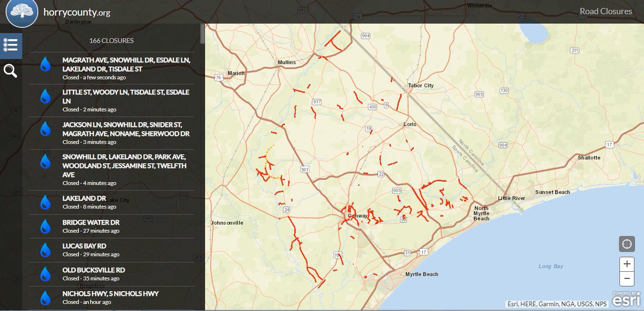644x311 pixels.
Task: Click the Mullins map label
Action: [287, 62]
